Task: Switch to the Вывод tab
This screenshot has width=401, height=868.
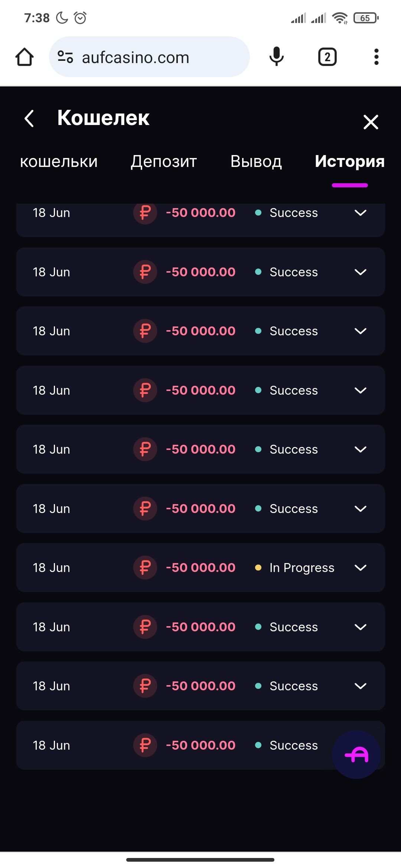Action: tap(256, 162)
